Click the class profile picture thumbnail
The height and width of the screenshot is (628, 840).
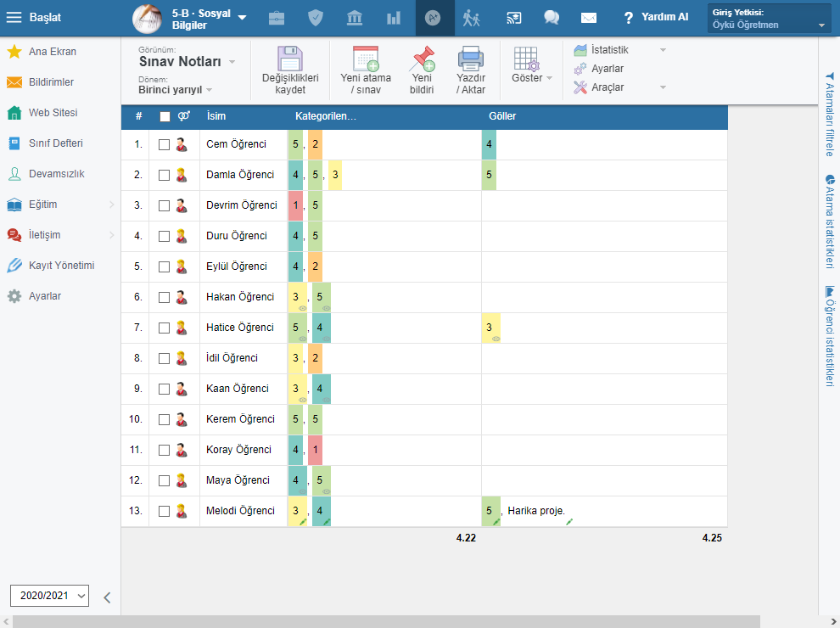point(148,19)
